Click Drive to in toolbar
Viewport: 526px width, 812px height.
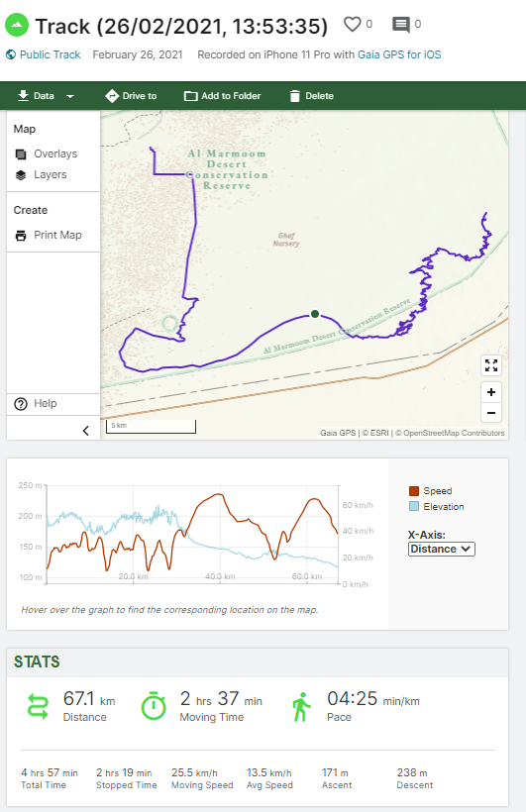click(131, 96)
